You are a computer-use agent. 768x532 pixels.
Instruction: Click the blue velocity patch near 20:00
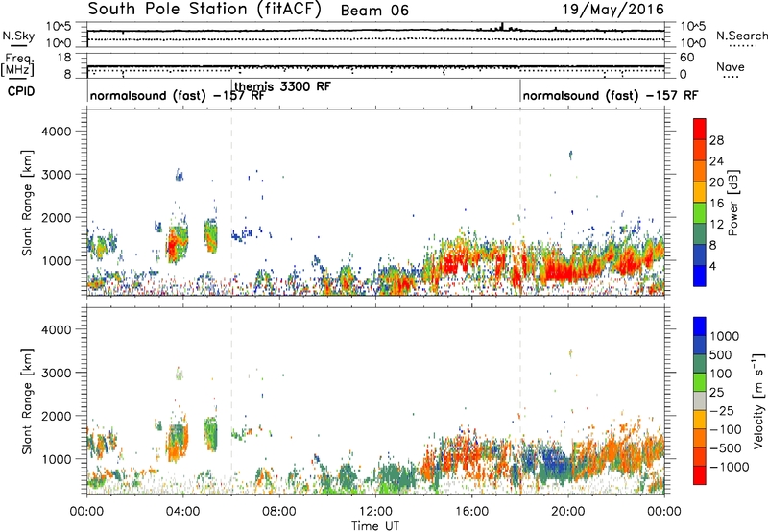point(555,463)
